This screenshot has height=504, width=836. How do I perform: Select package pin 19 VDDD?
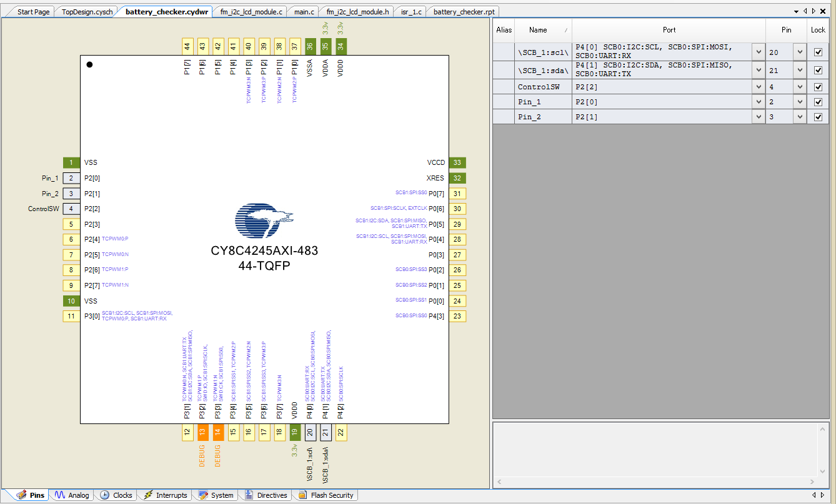(x=295, y=432)
